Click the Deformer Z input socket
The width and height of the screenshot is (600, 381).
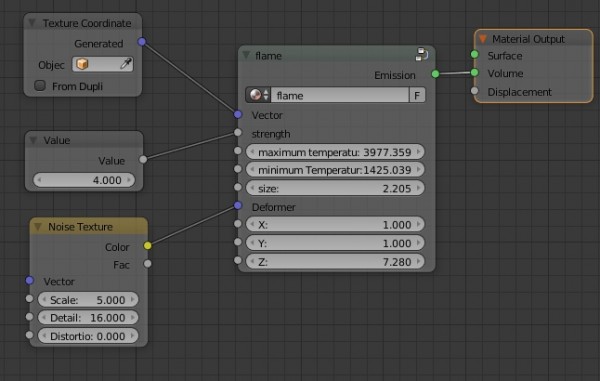coord(238,260)
